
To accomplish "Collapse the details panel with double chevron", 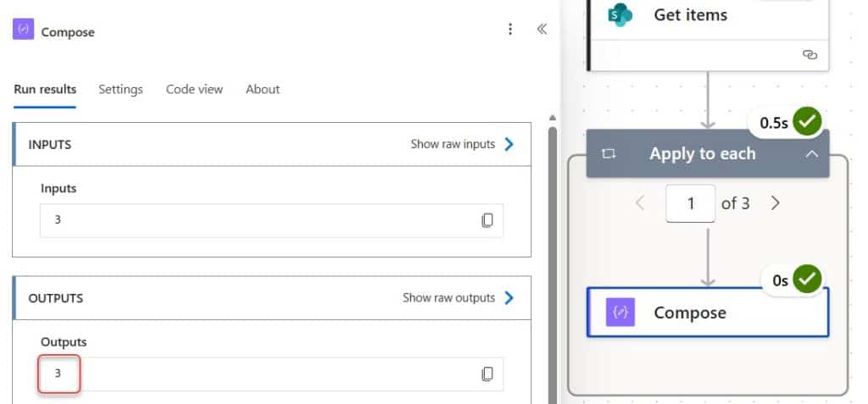I will point(542,30).
